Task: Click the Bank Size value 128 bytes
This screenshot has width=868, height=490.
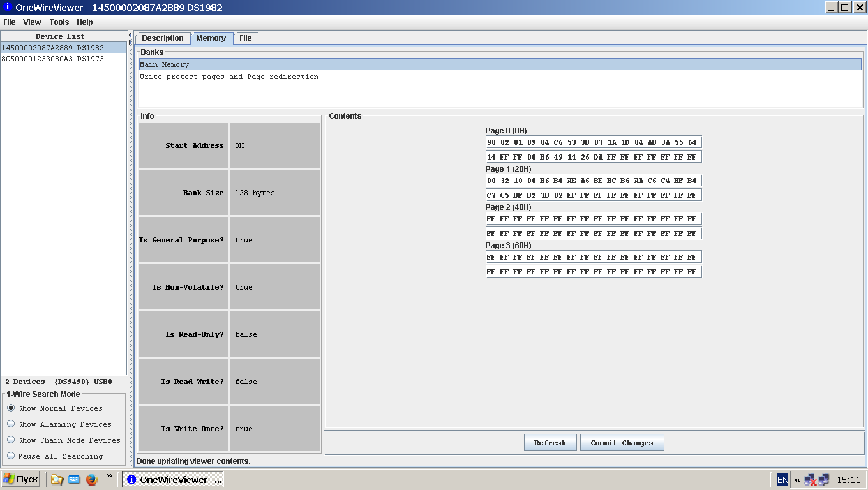Action: click(x=275, y=193)
